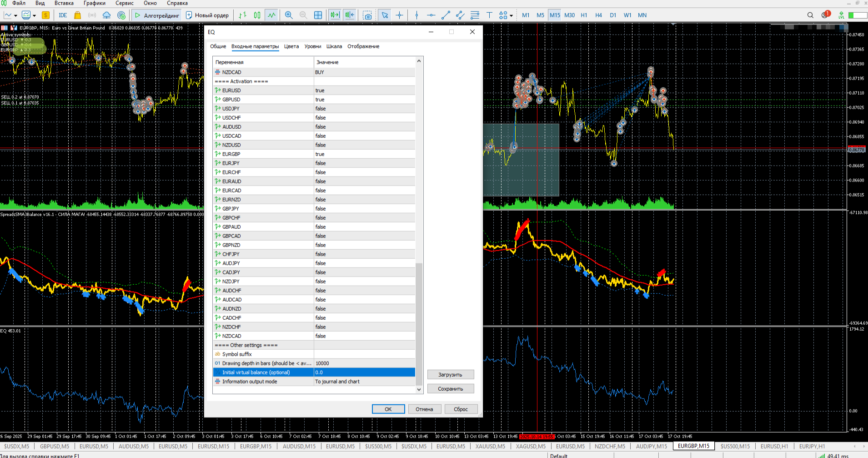Image resolution: width=868 pixels, height=458 pixels.
Task: Click the Сохранить button
Action: tap(450, 389)
